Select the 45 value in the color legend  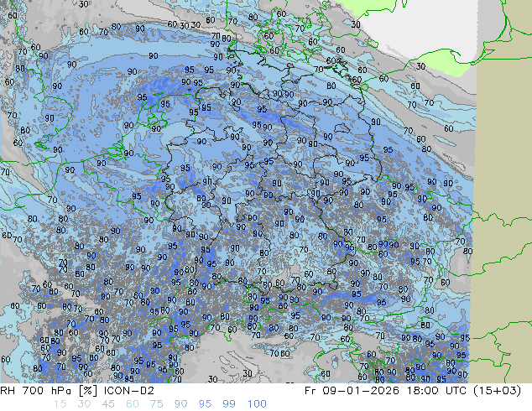[x=108, y=404]
